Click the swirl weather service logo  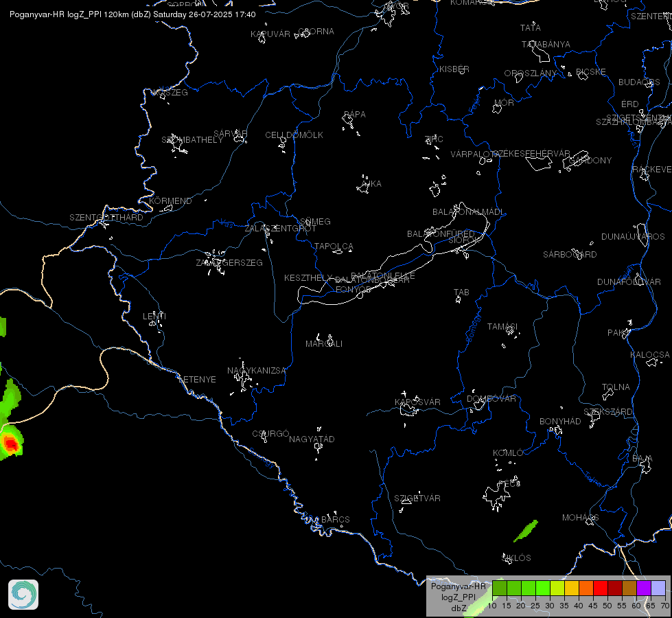coord(23,595)
